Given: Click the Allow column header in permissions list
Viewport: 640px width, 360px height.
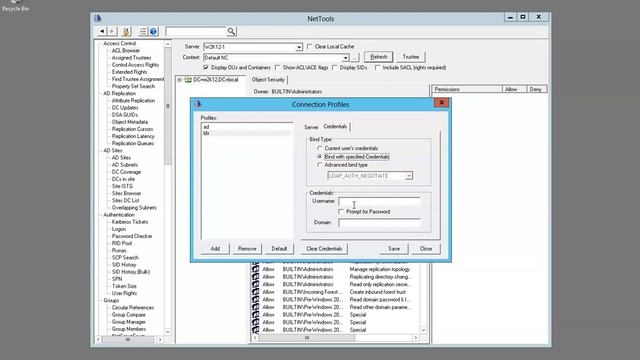Looking at the screenshot, I should 514,89.
